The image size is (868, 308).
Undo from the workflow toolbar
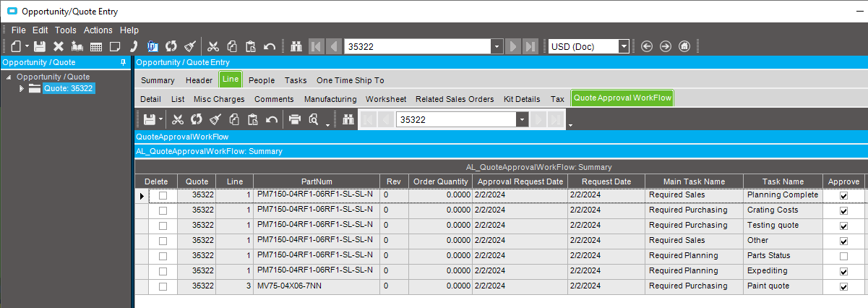[272, 119]
